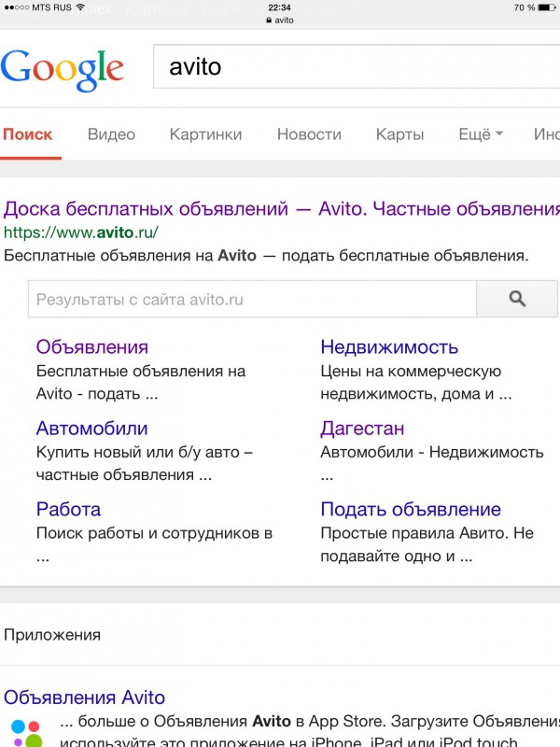Switch to the Видео tab
This screenshot has width=560, height=747.
coord(111,134)
